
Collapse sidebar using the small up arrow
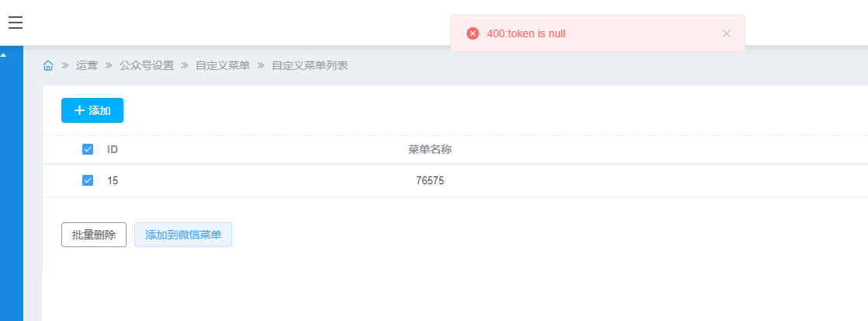tap(3, 55)
